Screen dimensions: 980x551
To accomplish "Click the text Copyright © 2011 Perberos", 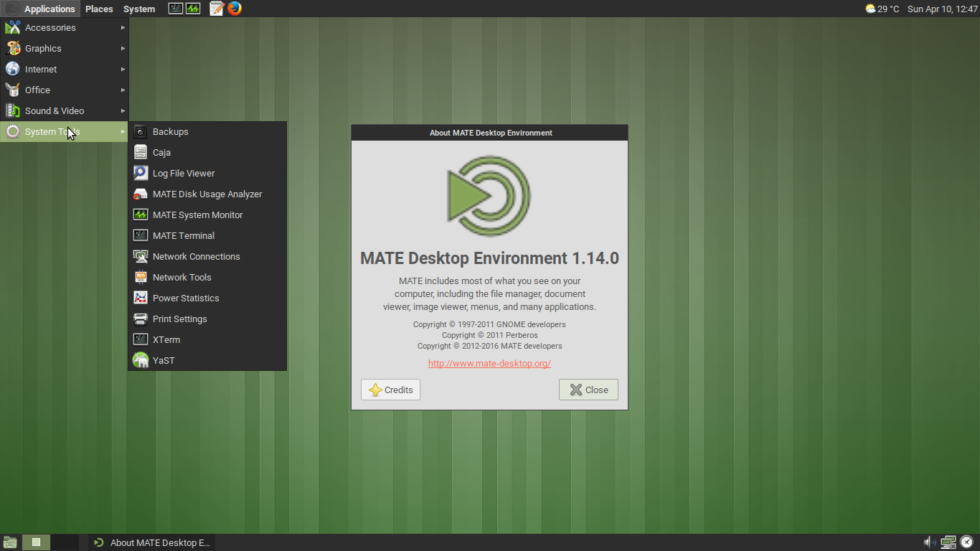I will click(489, 335).
